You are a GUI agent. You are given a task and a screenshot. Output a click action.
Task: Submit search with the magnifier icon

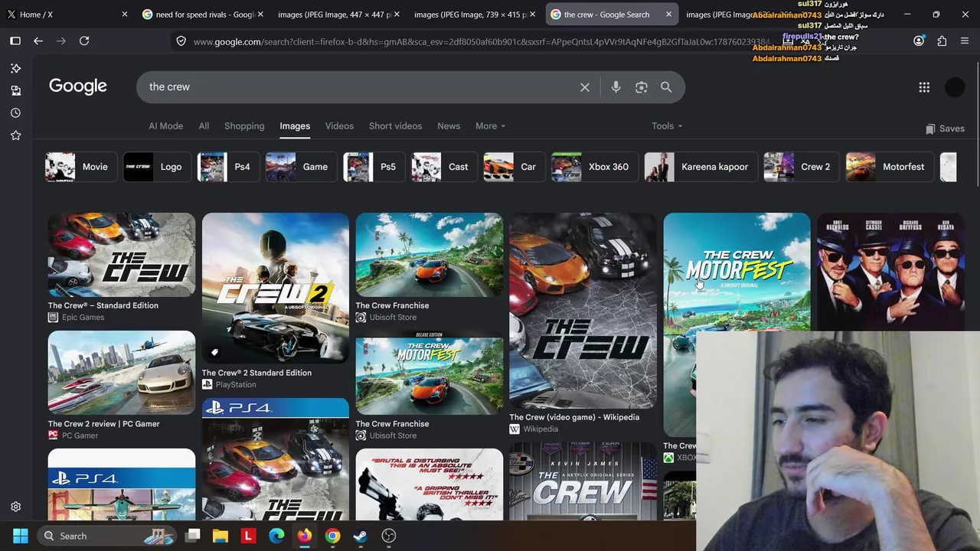pos(666,87)
